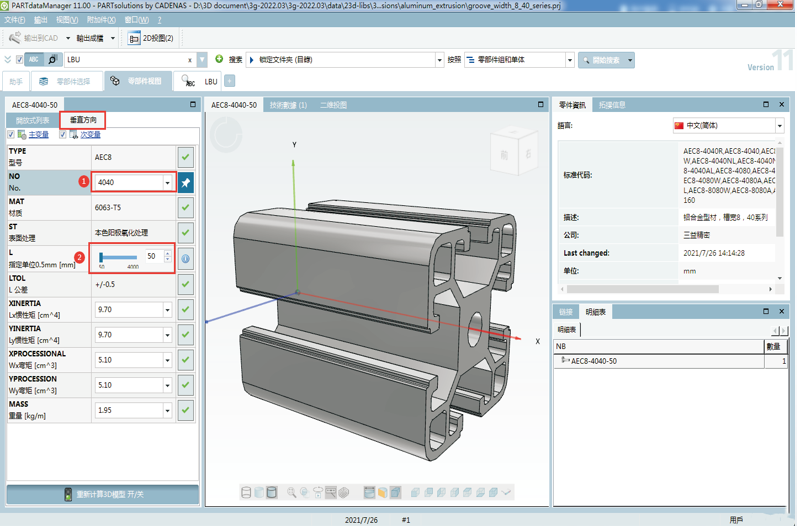Collapse search bar with double chevron
797x526 pixels.
(x=8, y=59)
